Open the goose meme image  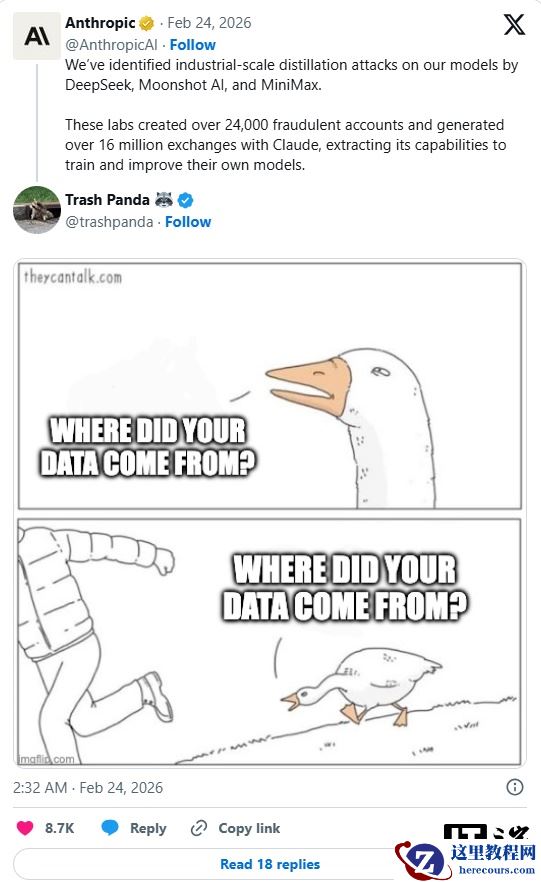270,513
